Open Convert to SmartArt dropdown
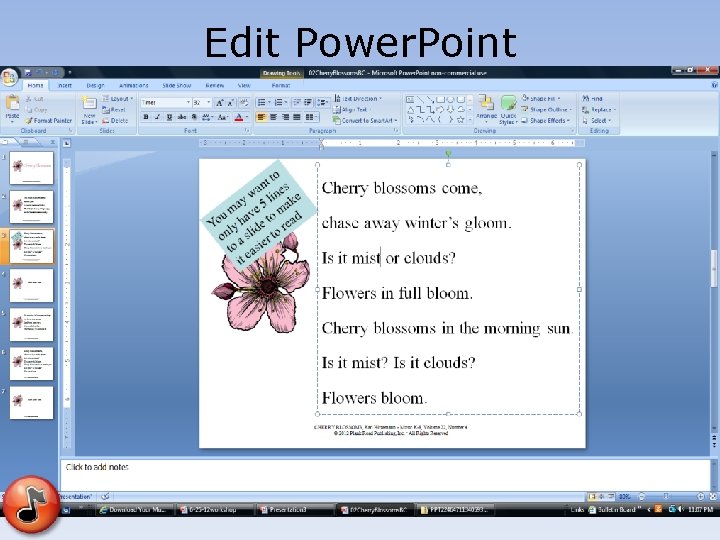The width and height of the screenshot is (720, 540). coord(365,120)
